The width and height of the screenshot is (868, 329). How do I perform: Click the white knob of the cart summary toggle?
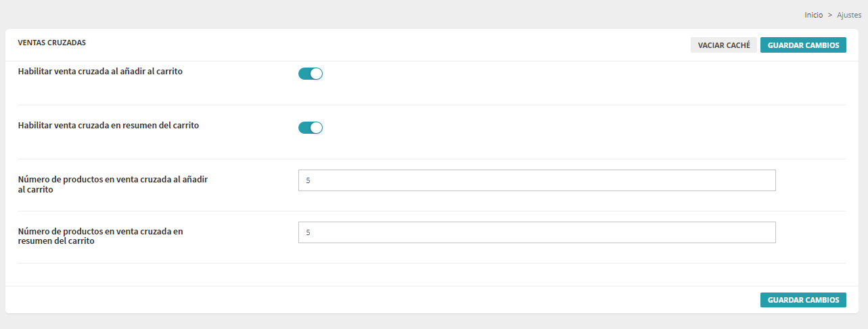[x=316, y=128]
